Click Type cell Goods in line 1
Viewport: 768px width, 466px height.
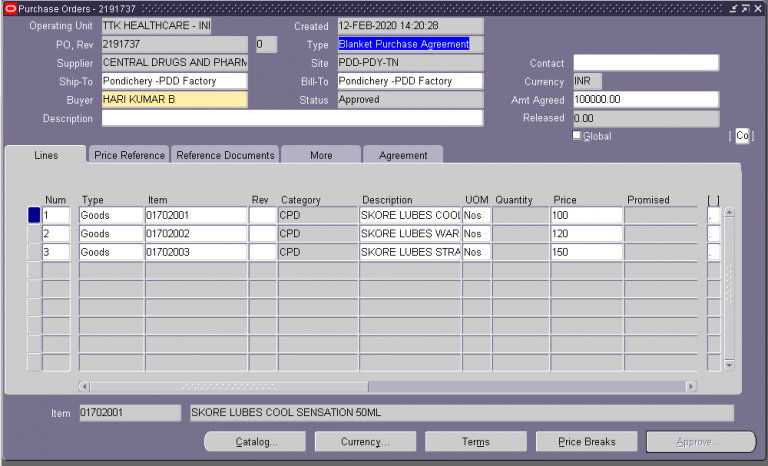coord(111,215)
